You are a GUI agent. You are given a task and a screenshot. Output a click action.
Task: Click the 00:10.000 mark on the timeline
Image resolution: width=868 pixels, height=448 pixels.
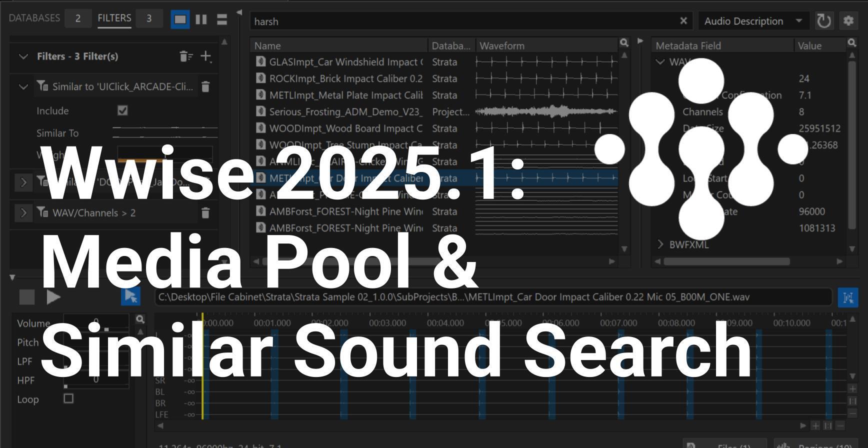click(791, 323)
